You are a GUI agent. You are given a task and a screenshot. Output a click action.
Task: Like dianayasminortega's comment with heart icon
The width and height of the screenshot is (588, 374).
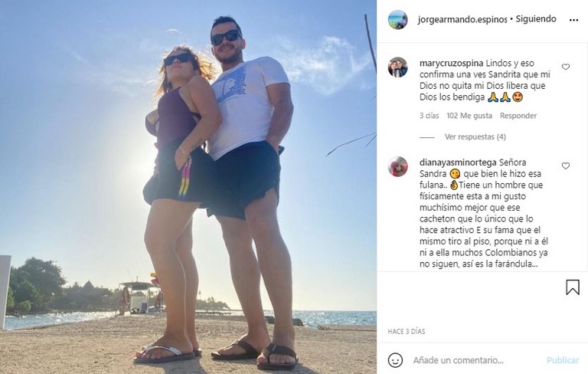tap(566, 166)
